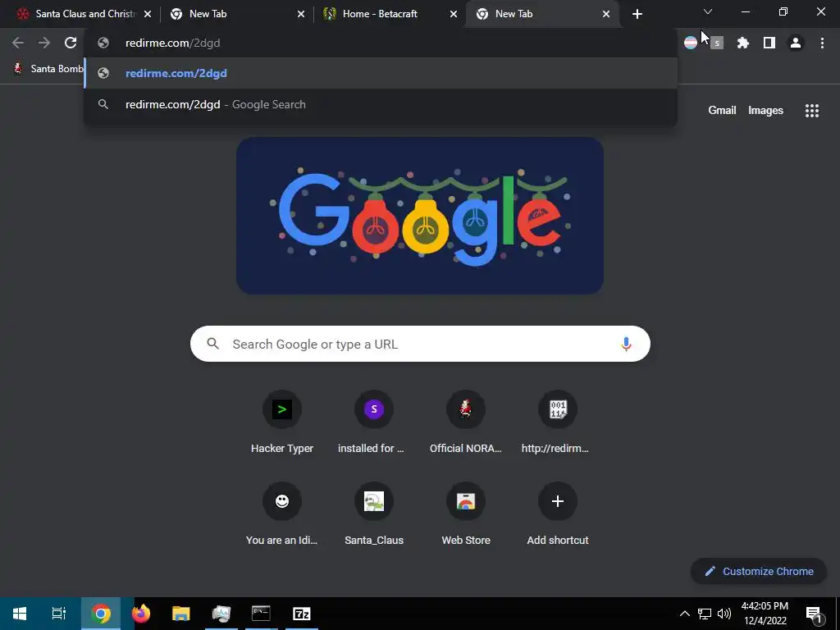Open the Web Store shortcut
Viewport: 840px width, 630px height.
click(466, 515)
